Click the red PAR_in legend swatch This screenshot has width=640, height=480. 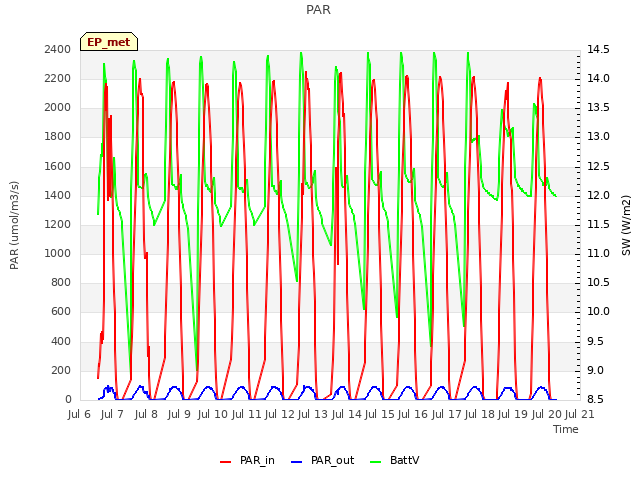coord(226,462)
